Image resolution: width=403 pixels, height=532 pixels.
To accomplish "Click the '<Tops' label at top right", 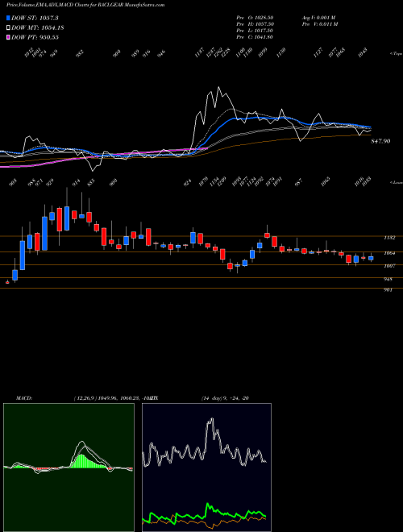I will click(x=396, y=54).
